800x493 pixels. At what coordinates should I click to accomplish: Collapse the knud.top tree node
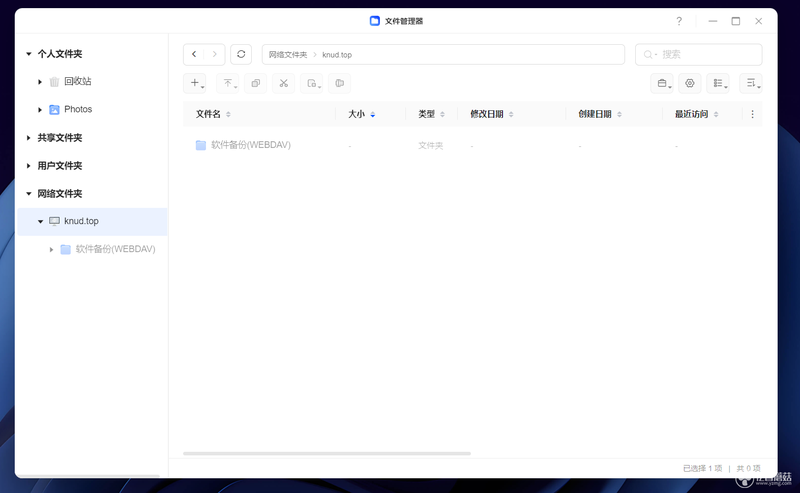(x=40, y=221)
